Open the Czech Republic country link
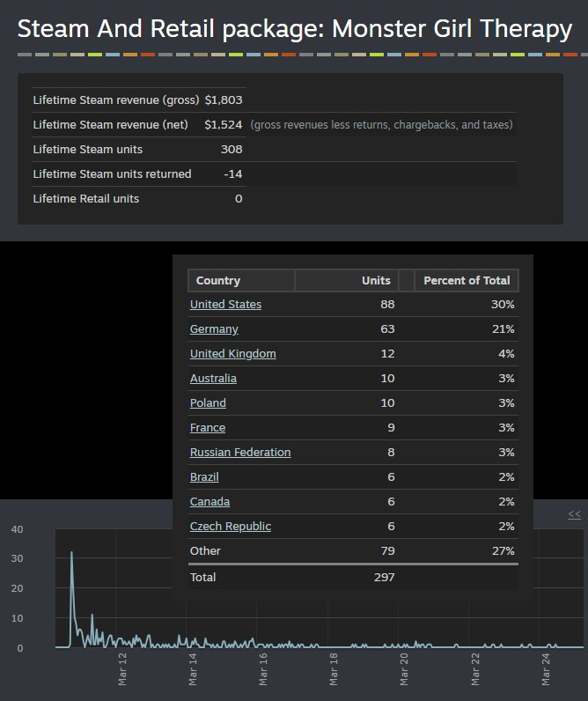The width and height of the screenshot is (588, 701). pyautogui.click(x=230, y=526)
